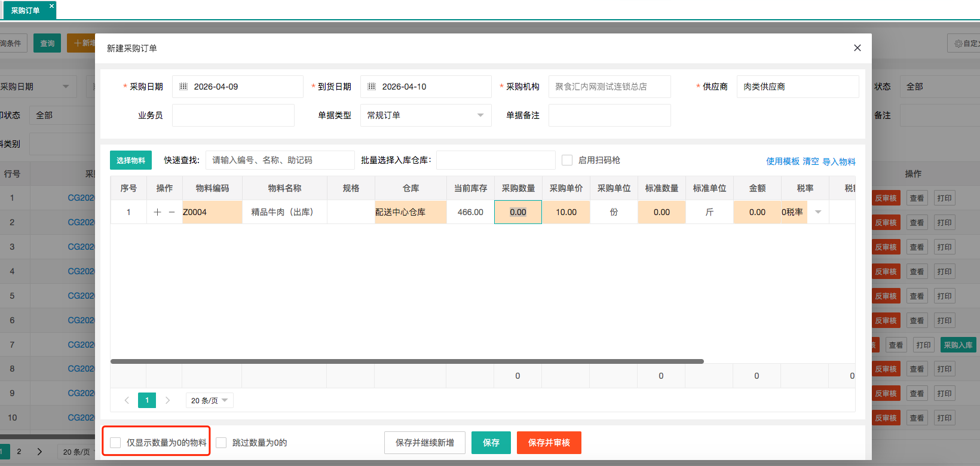This screenshot has height=466, width=980.
Task: Expand the 单据类型 常规订单 dropdown
Action: [x=425, y=115]
